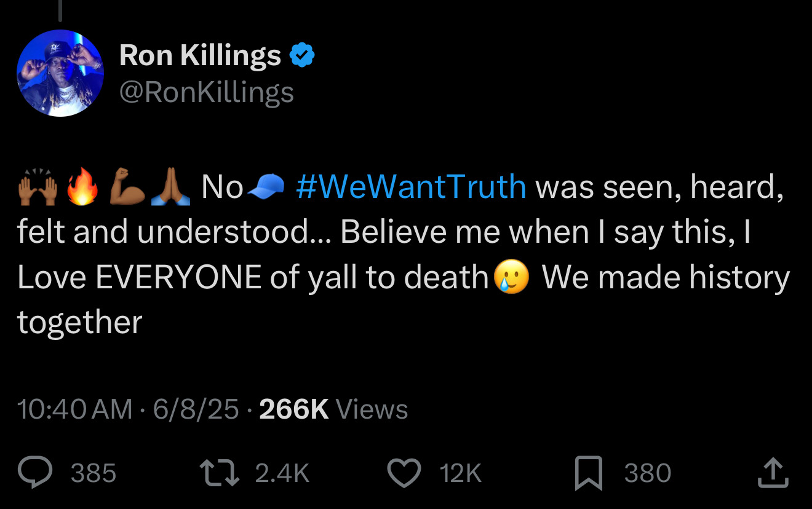Click the 385 replies count

pos(94,473)
